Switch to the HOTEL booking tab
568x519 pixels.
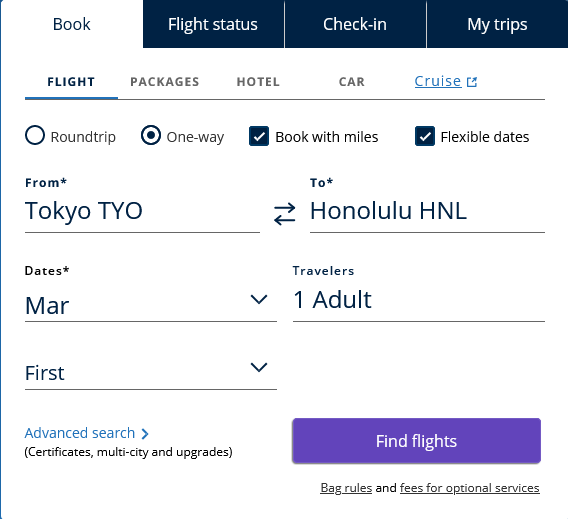(258, 82)
